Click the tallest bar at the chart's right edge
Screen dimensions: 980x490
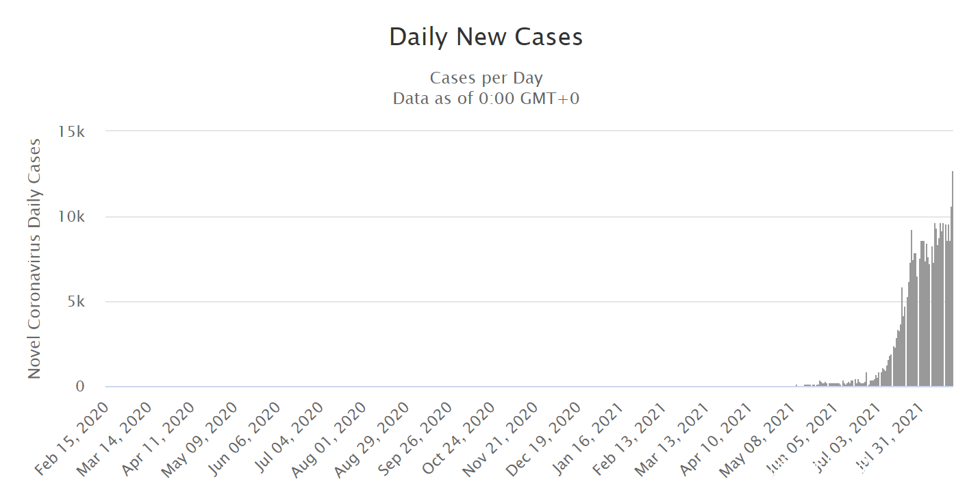[952, 281]
